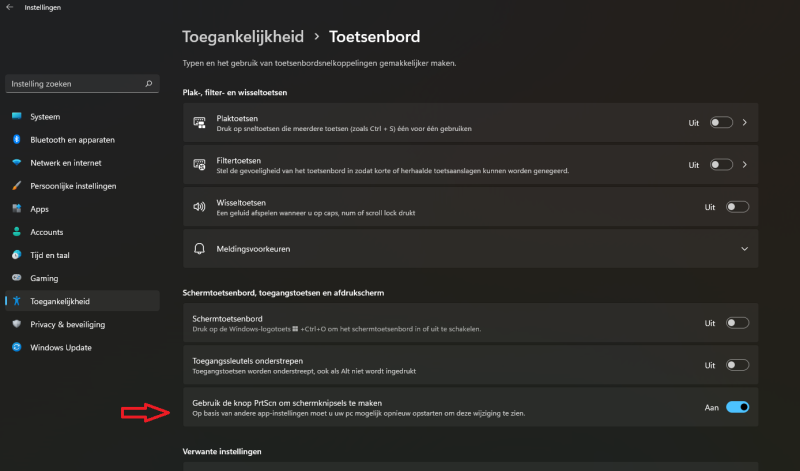Click the Gaming controller icon

[x=17, y=278]
